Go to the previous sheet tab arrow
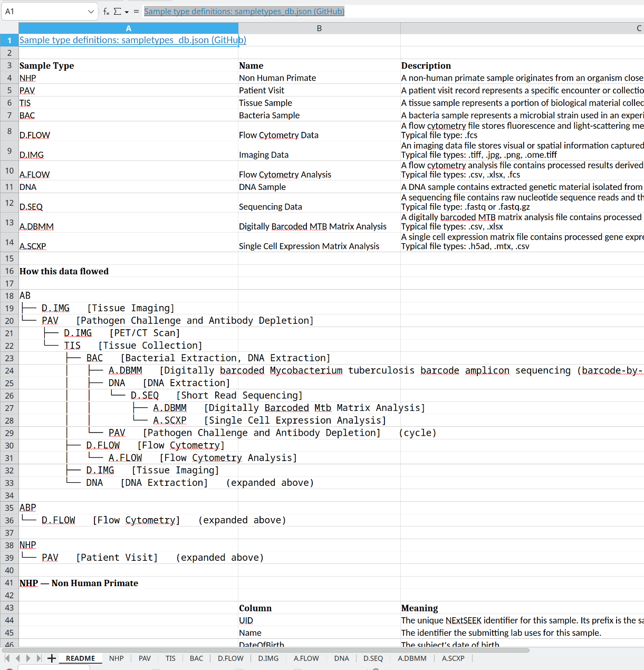Screen dimensions: 644x670 tap(17, 658)
